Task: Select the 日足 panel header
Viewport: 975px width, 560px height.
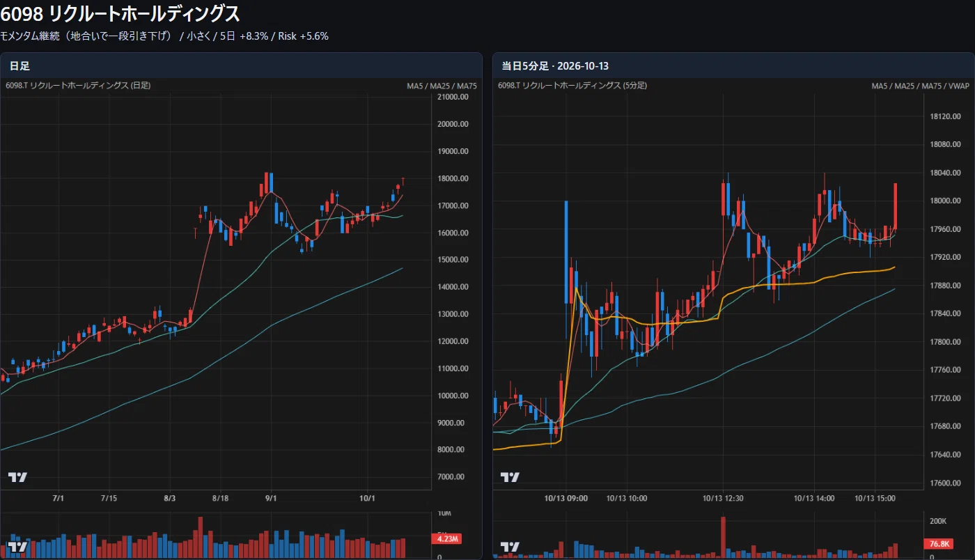Action: point(241,65)
